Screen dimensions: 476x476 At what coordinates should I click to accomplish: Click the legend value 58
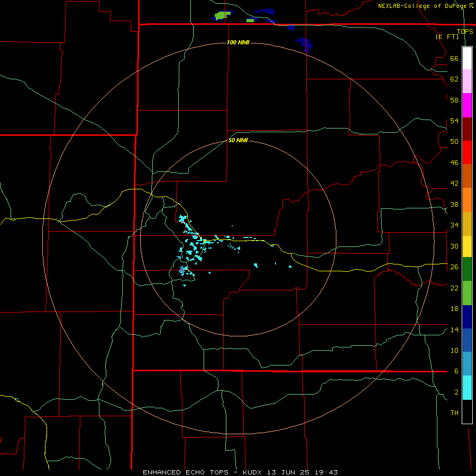click(454, 100)
